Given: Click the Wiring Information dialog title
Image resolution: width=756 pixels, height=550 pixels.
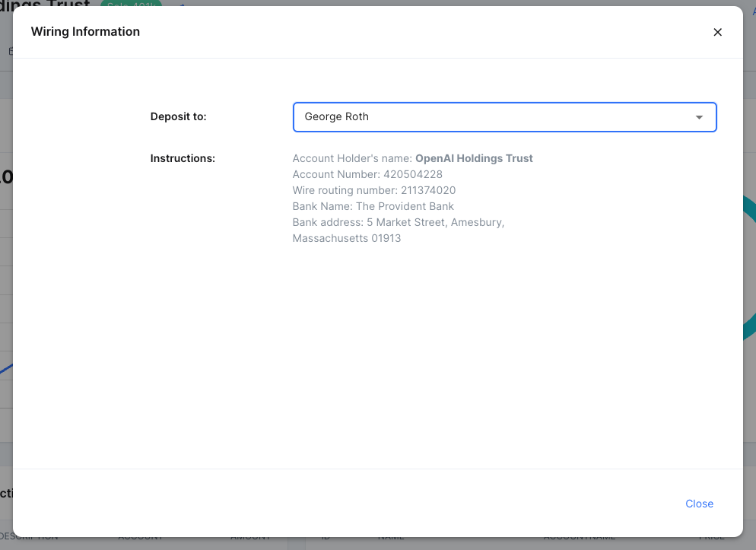Looking at the screenshot, I should pos(85,31).
